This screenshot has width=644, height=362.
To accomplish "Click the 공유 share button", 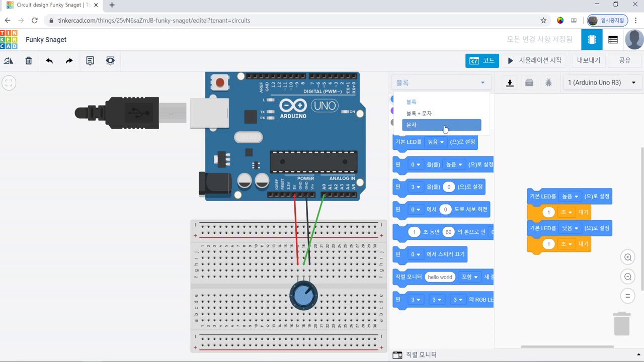I will 625,60.
